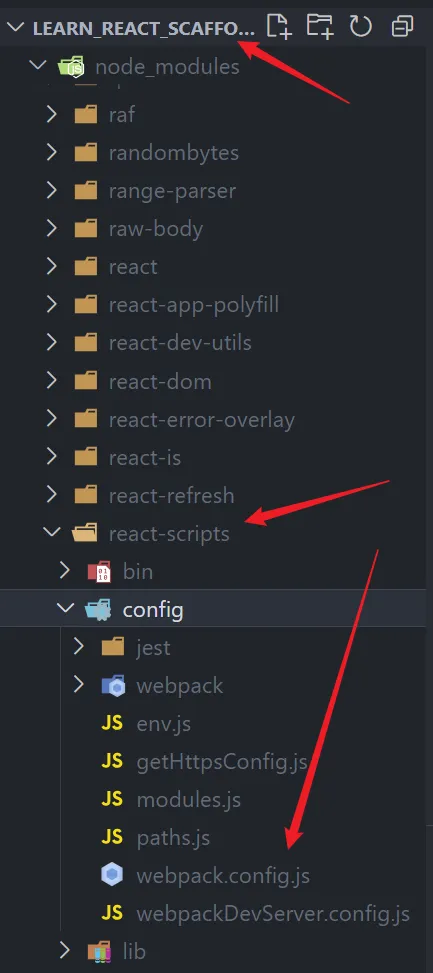Image resolution: width=433 pixels, height=973 pixels.
Task: Click the webpack folder icon under config
Action: 113,686
